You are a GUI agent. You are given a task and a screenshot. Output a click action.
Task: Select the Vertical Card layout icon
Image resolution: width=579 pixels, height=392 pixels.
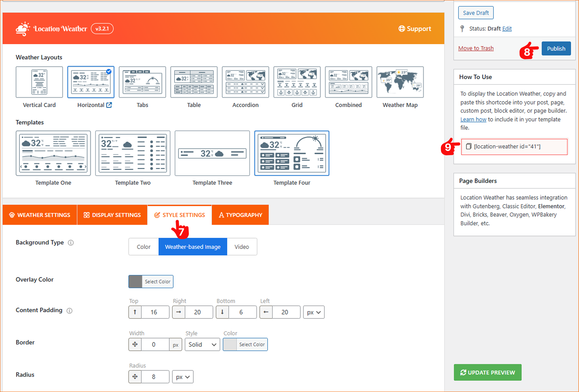coord(39,82)
